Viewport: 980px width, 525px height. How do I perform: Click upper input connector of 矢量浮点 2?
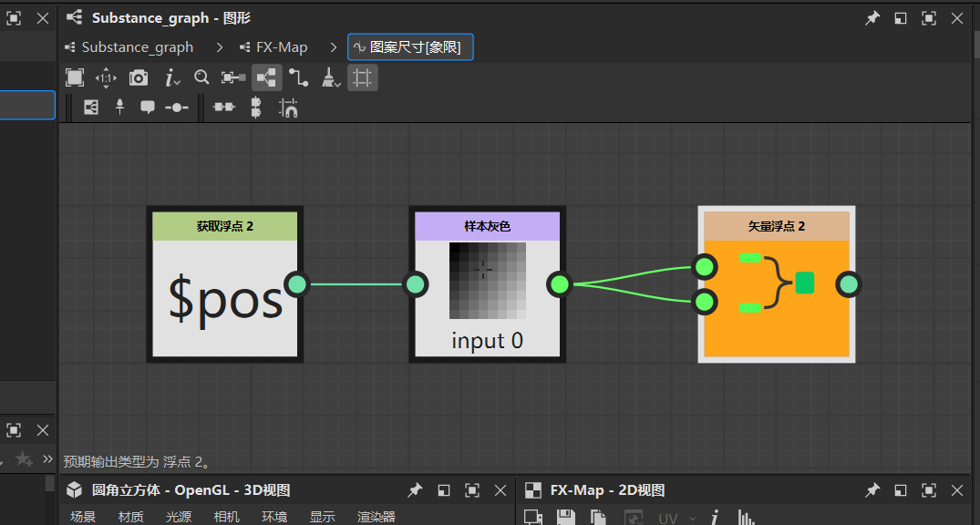(705, 267)
